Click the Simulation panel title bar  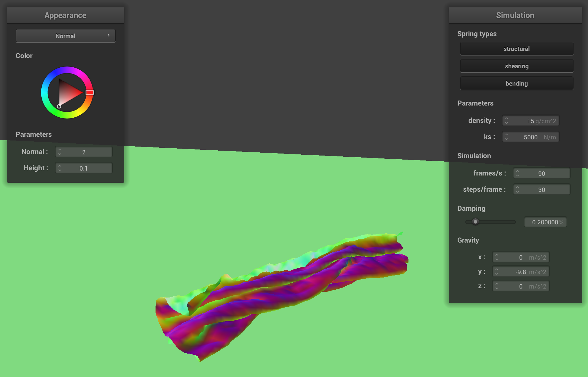[515, 15]
